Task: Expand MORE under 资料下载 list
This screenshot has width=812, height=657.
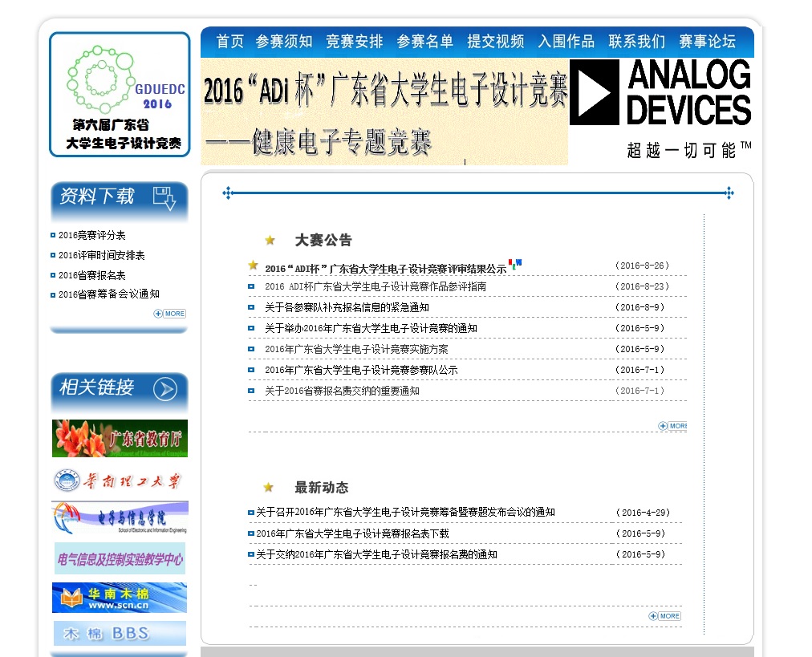Action: point(169,314)
